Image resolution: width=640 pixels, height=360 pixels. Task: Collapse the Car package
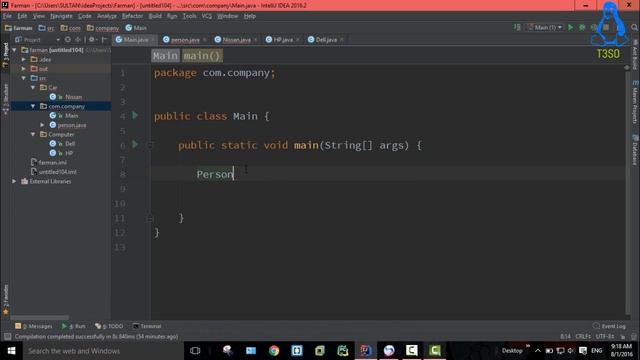pos(33,87)
